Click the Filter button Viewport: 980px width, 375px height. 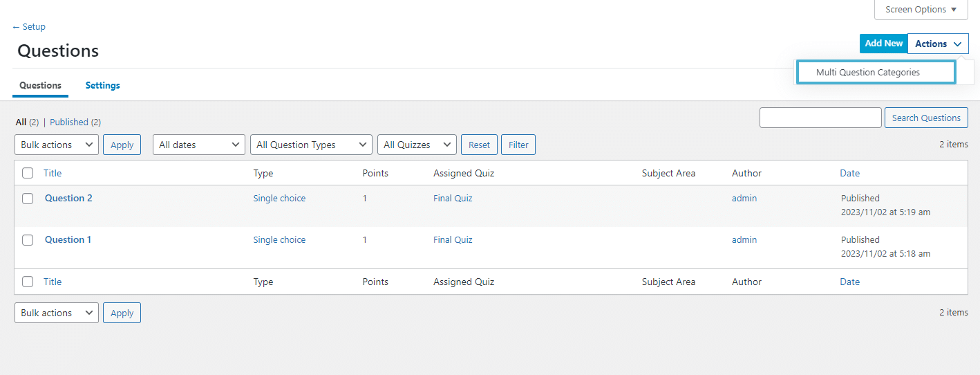tap(518, 145)
